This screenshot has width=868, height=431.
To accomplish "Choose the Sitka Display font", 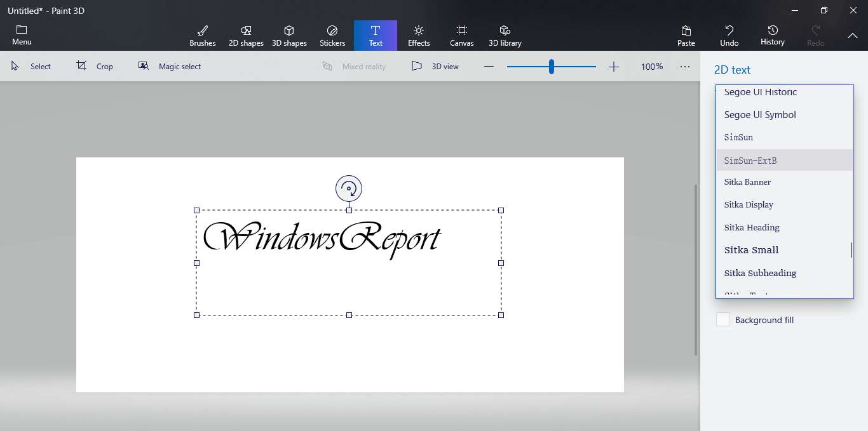I will [x=784, y=204].
